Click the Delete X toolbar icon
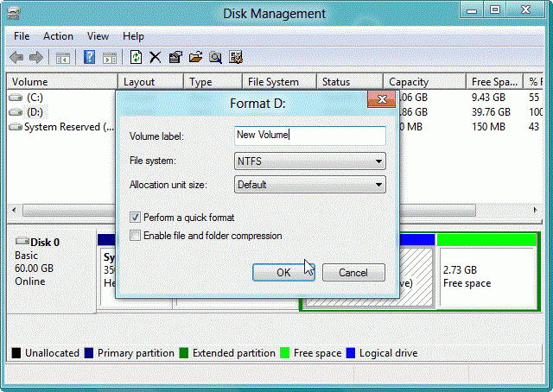 click(x=156, y=57)
